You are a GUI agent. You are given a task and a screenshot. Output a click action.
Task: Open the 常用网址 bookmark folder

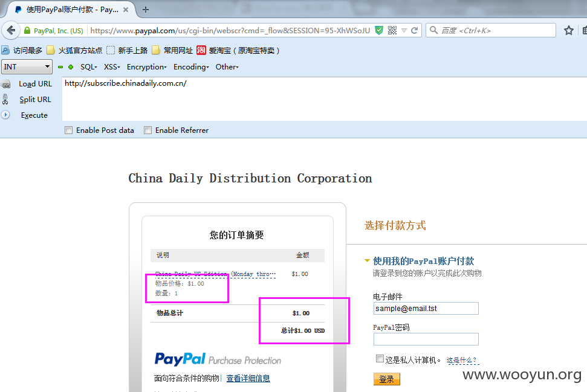[x=172, y=50]
